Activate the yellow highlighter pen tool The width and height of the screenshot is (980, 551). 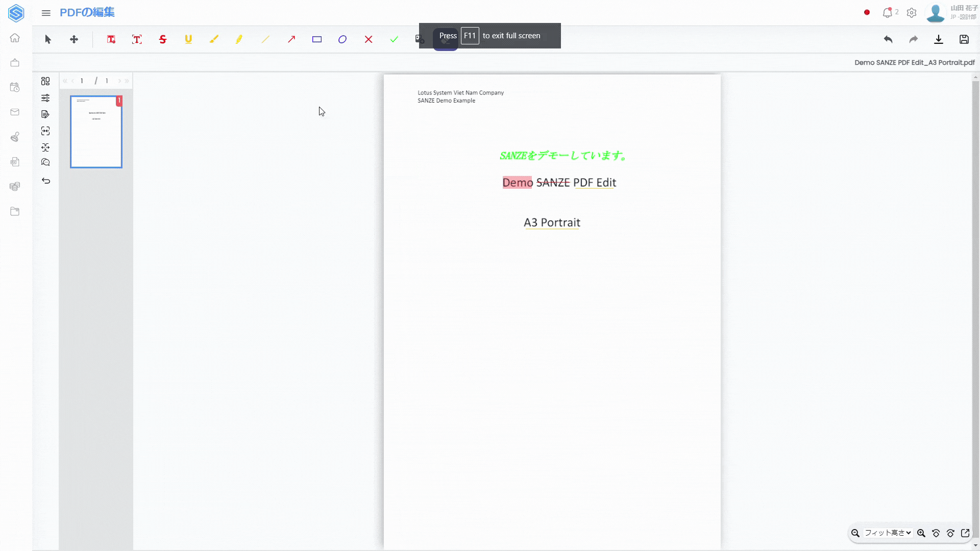coord(239,39)
